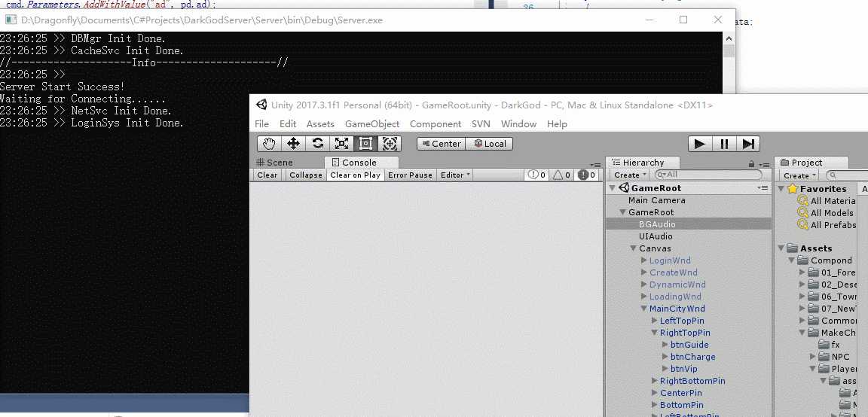Collapse the GameRoot scene in Hierarchy
868x417 pixels.
coord(613,188)
